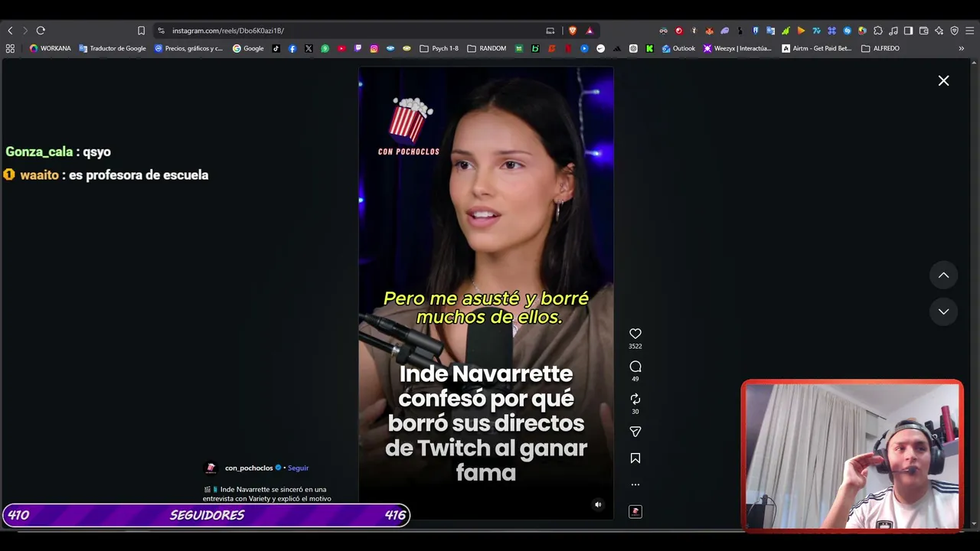Open the MetaMask fox extension icon
This screenshot has height=551, width=980.
coord(709,31)
